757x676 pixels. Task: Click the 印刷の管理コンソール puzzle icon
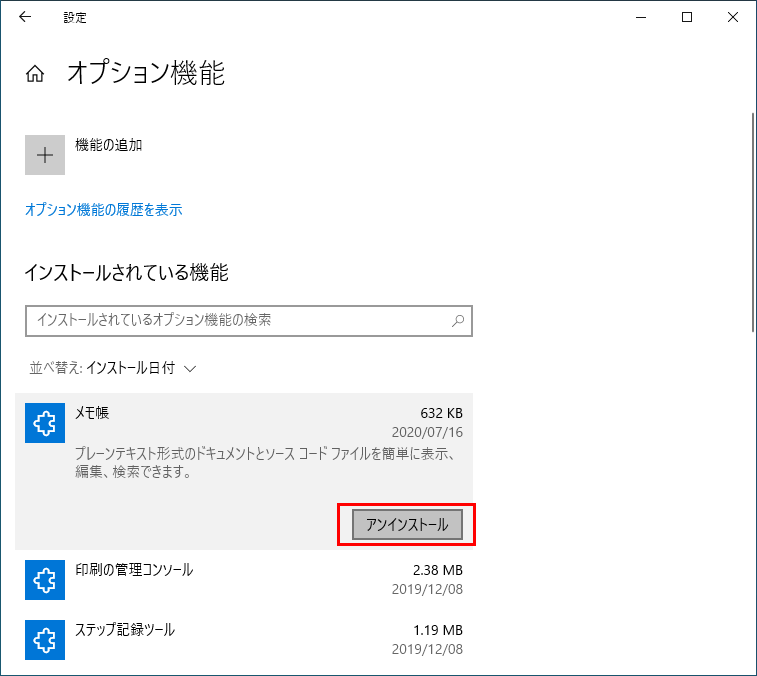(x=45, y=580)
